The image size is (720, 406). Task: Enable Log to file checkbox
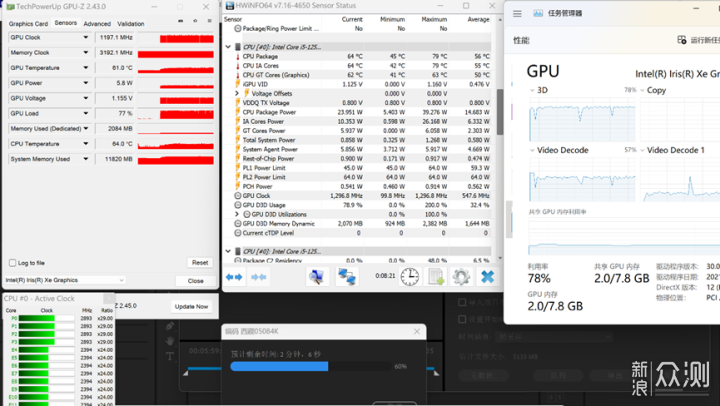[12, 263]
